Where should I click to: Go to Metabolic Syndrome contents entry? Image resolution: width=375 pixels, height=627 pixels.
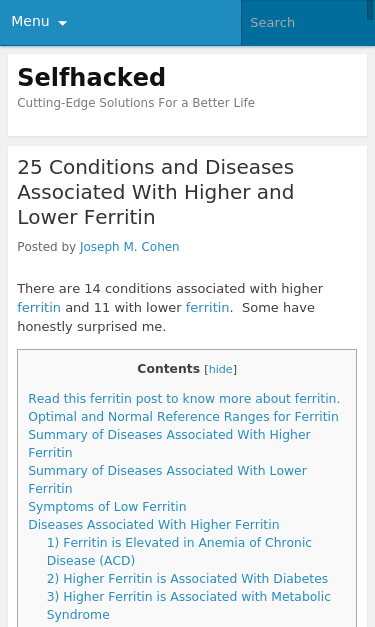189,605
